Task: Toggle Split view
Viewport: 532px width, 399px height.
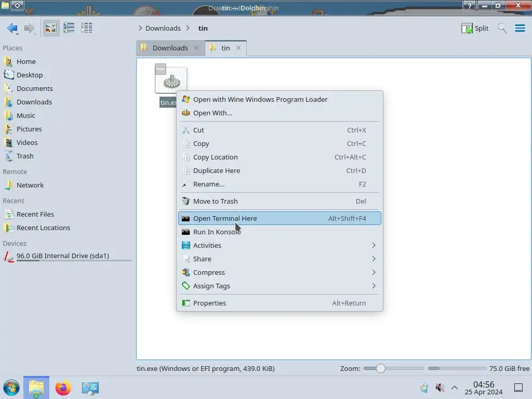Action: click(475, 28)
